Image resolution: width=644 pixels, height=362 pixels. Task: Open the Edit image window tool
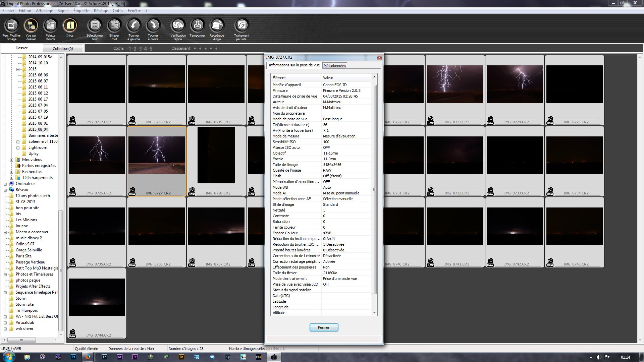coord(11,25)
